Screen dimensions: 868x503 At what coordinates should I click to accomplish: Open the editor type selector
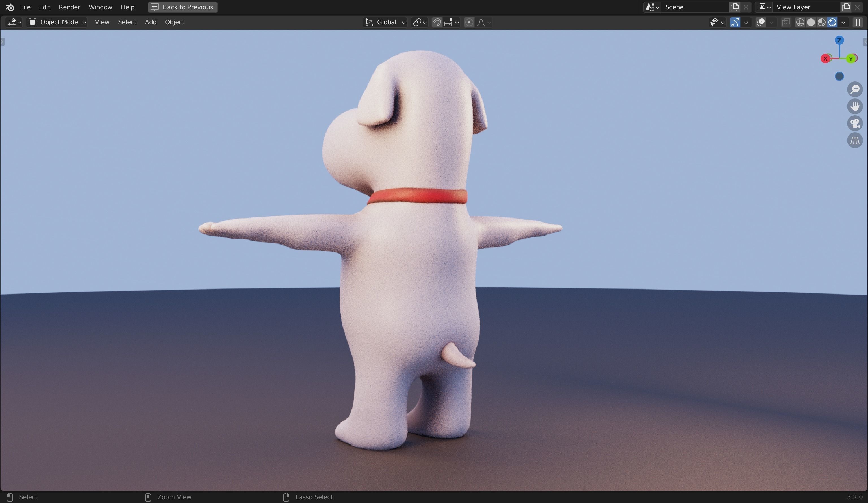tap(14, 22)
